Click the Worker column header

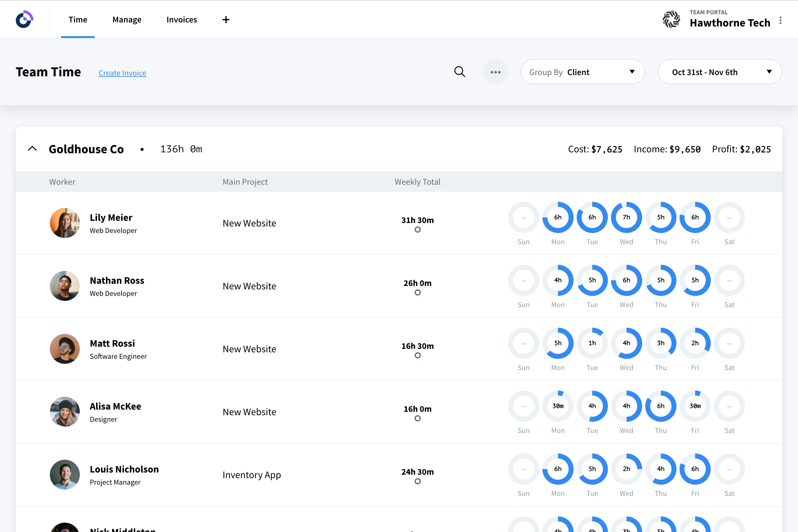(62, 182)
